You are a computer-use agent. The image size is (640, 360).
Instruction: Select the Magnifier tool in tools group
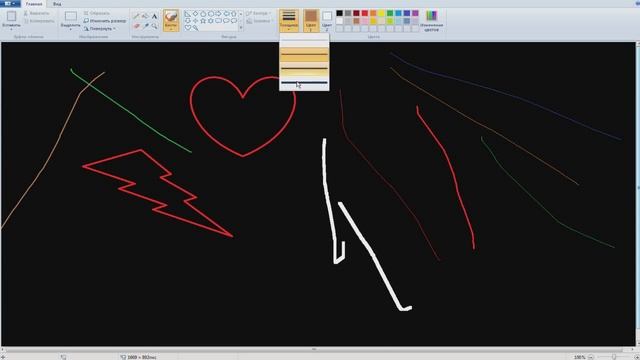click(154, 26)
